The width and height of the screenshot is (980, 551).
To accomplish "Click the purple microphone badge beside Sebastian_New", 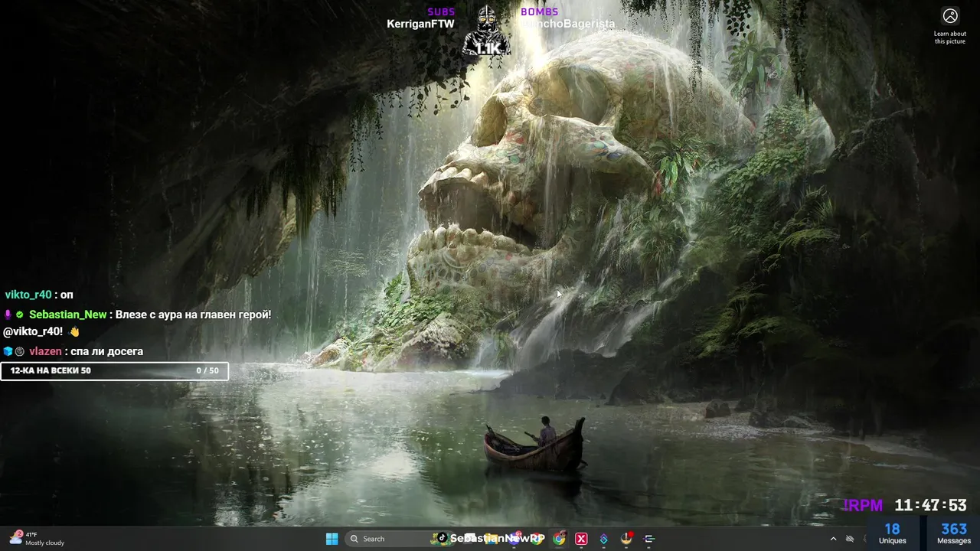I will click(8, 315).
